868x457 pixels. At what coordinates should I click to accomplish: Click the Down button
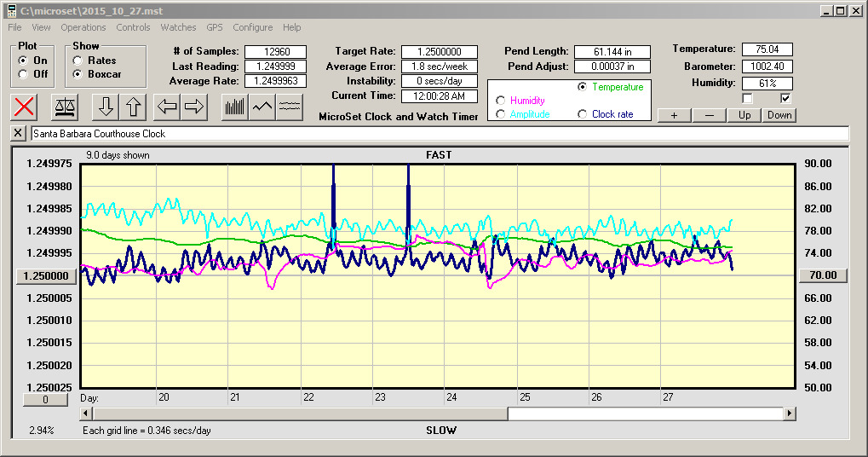(x=779, y=115)
